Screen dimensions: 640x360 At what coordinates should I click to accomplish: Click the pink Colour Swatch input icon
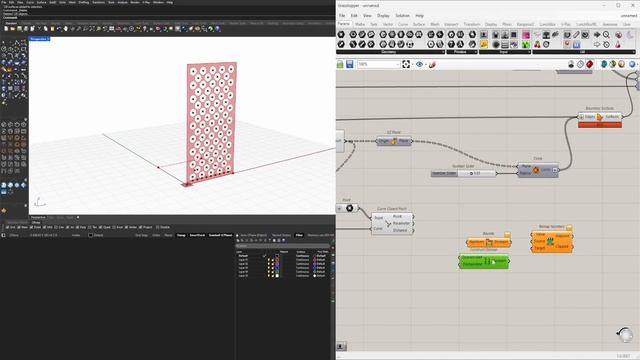click(526, 35)
